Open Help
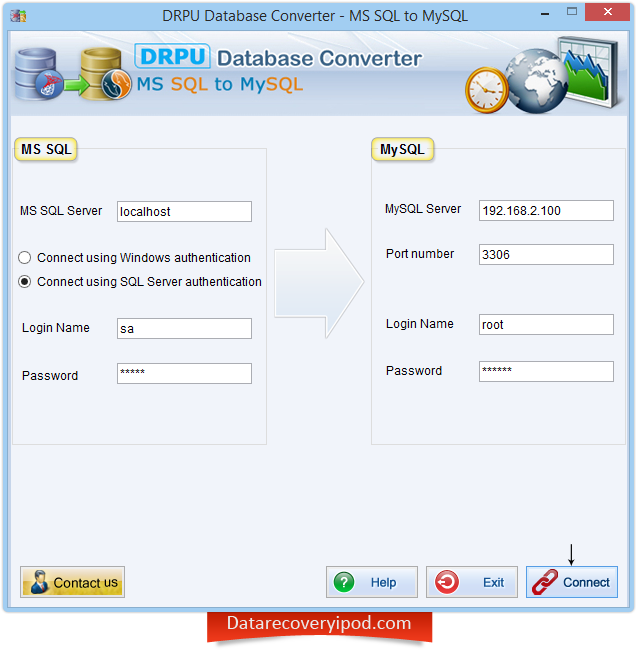Screen dimensions: 637x650 coord(371,582)
